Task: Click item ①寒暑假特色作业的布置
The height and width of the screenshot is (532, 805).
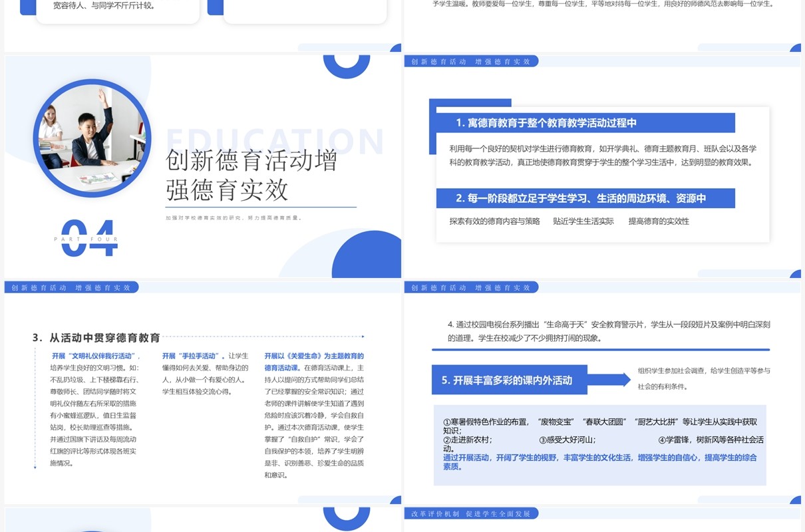Action: click(600, 426)
